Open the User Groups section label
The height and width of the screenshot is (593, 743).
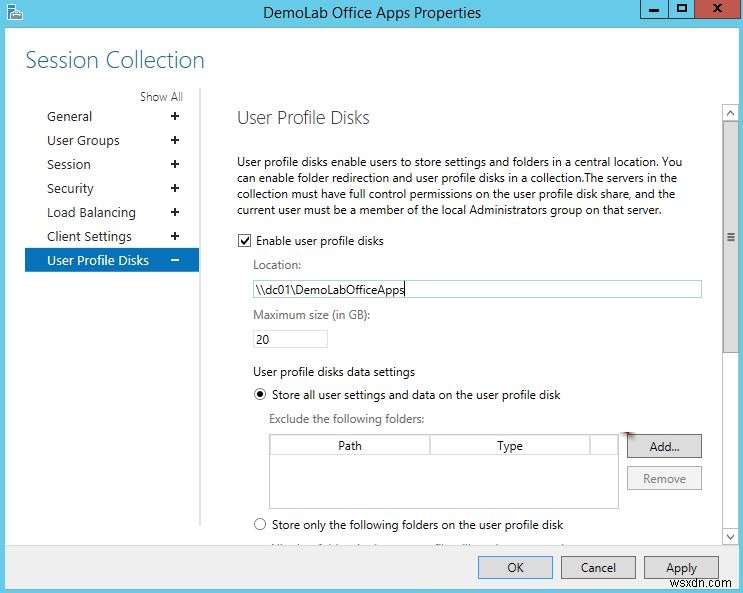tap(83, 141)
